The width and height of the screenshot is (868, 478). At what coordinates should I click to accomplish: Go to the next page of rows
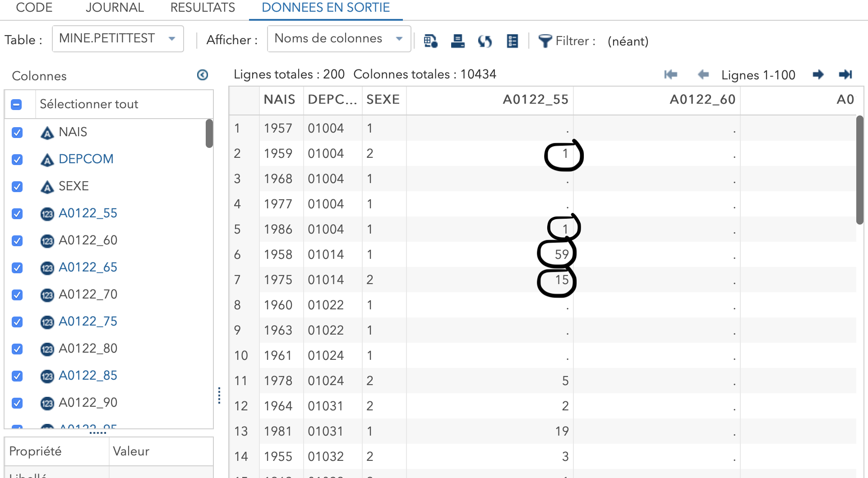[x=818, y=74]
